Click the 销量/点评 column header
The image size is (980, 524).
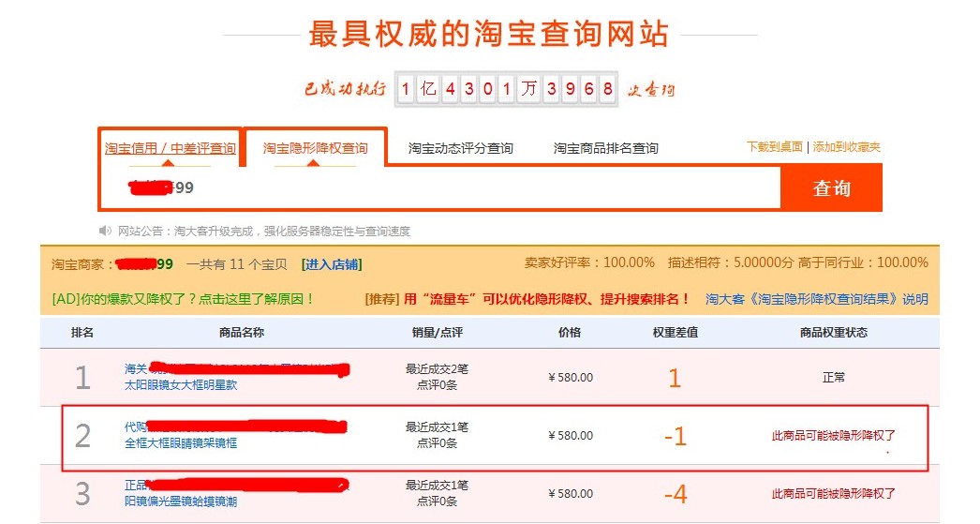[x=437, y=333]
